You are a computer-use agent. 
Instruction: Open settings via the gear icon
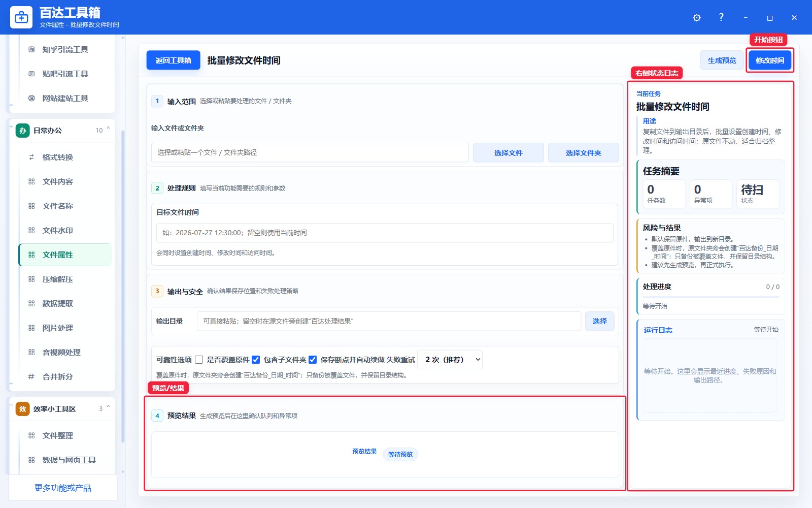pos(697,17)
